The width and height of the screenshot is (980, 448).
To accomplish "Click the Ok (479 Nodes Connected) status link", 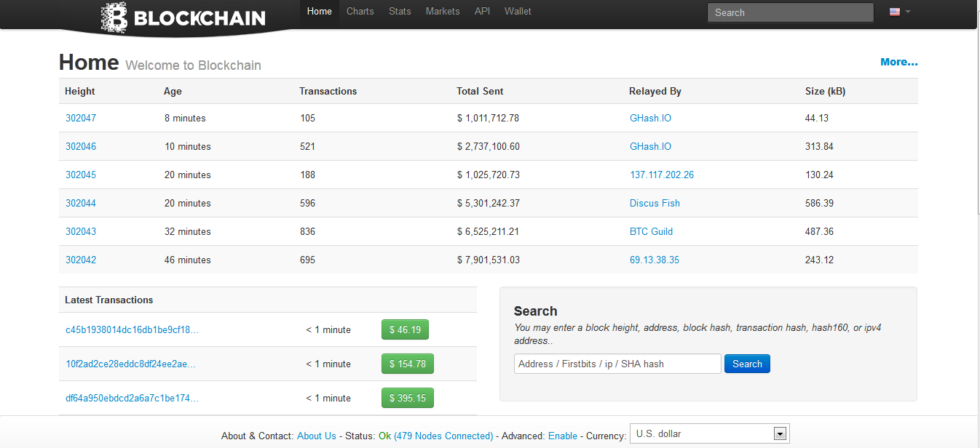I will tap(435, 436).
